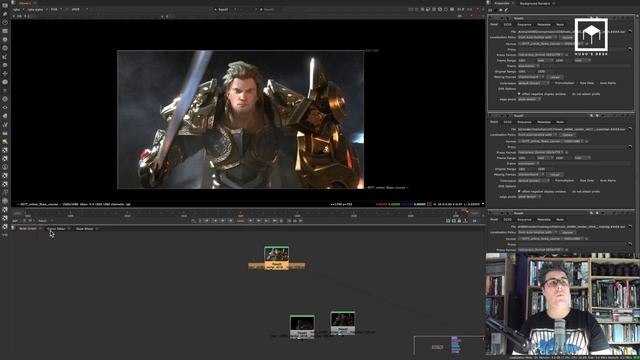Switch to the Dope Sheet tab

84,229
